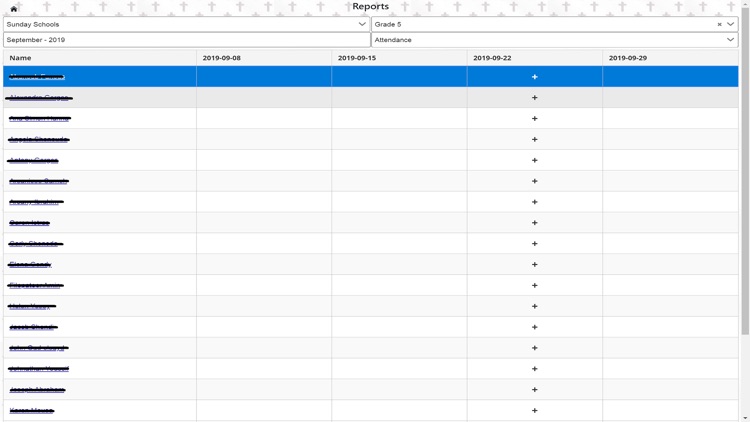Open the Sunday Schools dropdown
The width and height of the screenshot is (750, 422).
(x=187, y=24)
